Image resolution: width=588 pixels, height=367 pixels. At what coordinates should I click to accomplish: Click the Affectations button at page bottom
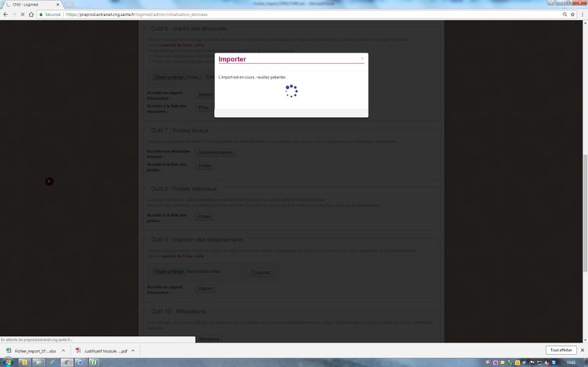pos(209,339)
